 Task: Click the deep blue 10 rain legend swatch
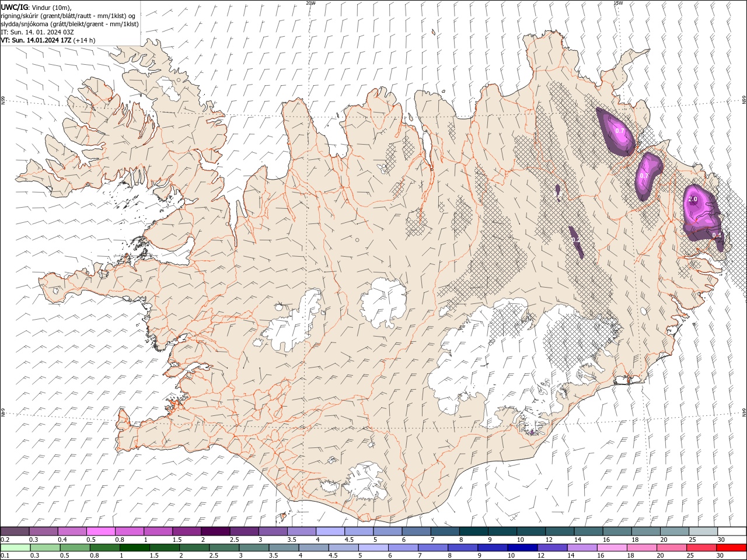tap(522, 548)
